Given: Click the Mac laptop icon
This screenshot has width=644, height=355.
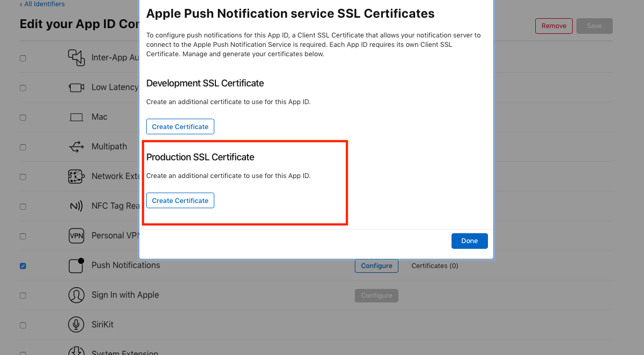Looking at the screenshot, I should click(x=76, y=117).
